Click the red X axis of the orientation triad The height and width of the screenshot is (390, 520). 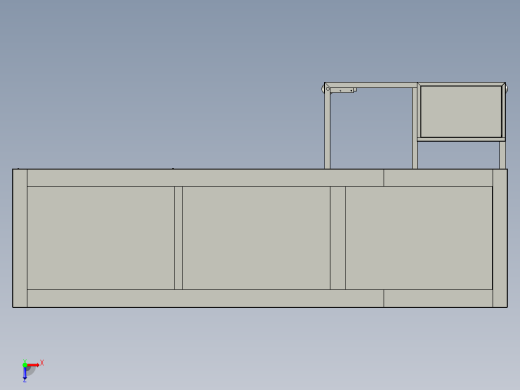click(x=33, y=365)
